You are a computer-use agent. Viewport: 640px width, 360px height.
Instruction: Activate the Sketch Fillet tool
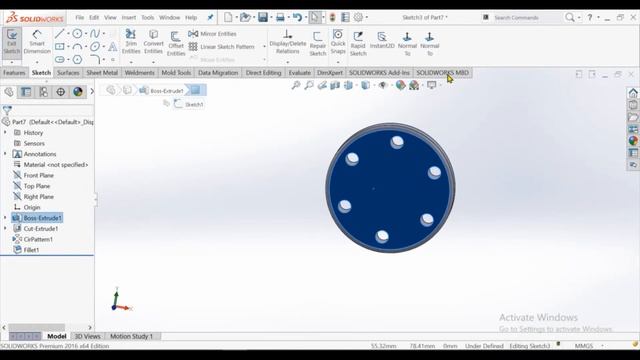[x=95, y=60]
